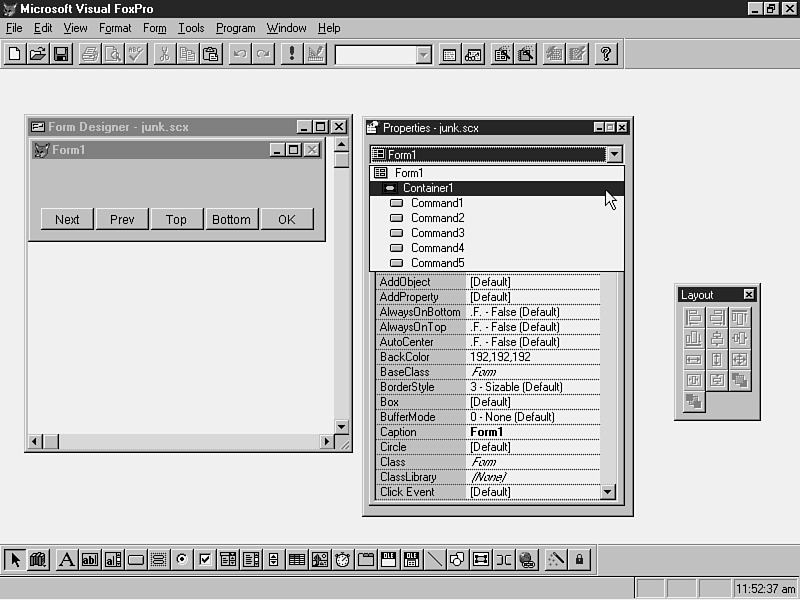800x600 pixels.
Task: Click the Next button on Form1
Action: (67, 219)
